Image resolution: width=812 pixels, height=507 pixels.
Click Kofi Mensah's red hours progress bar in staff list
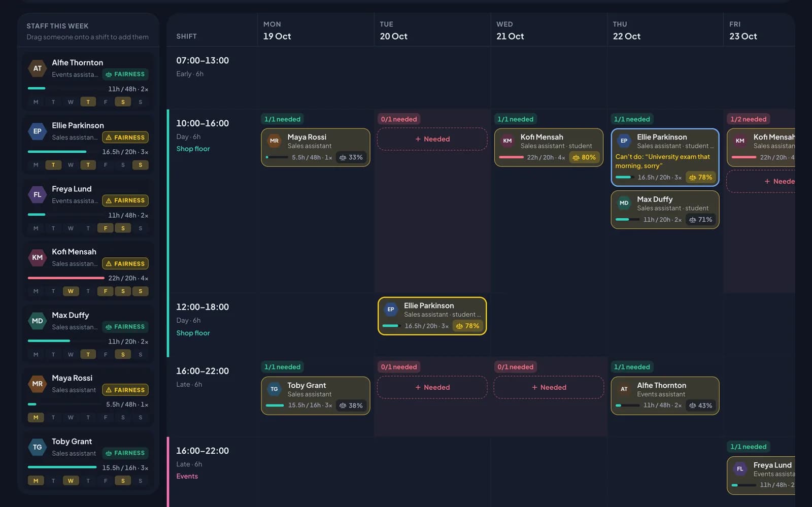pyautogui.click(x=66, y=278)
